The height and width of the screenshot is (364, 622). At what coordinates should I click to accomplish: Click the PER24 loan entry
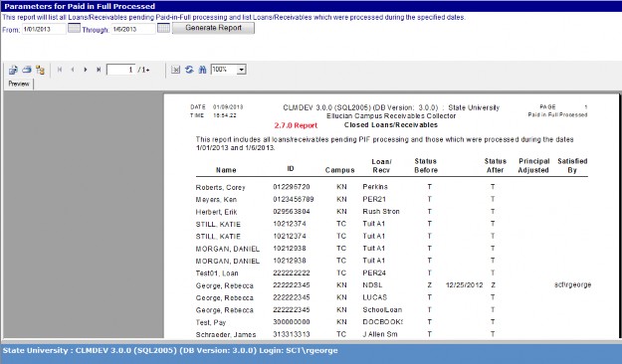tap(374, 273)
